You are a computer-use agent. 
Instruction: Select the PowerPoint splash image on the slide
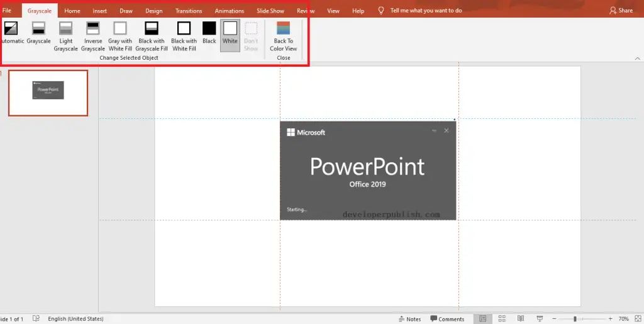(x=368, y=170)
